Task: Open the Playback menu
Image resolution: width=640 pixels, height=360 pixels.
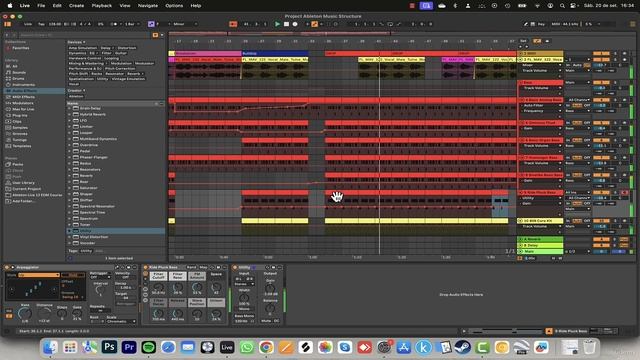Action: (x=102, y=6)
